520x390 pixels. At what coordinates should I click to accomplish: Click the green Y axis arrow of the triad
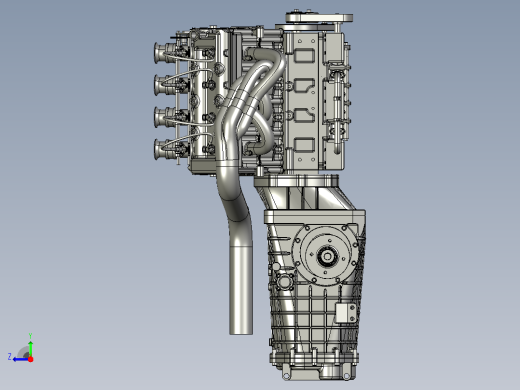point(30,348)
